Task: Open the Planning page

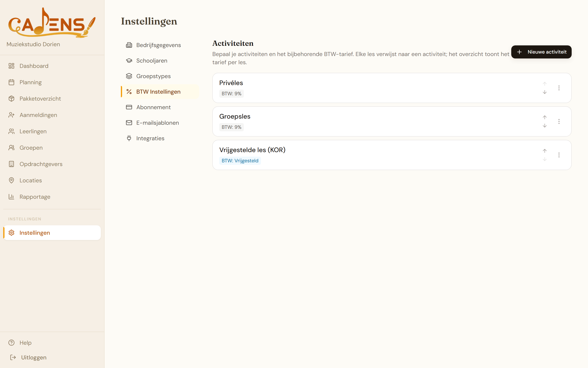Action: click(52, 82)
